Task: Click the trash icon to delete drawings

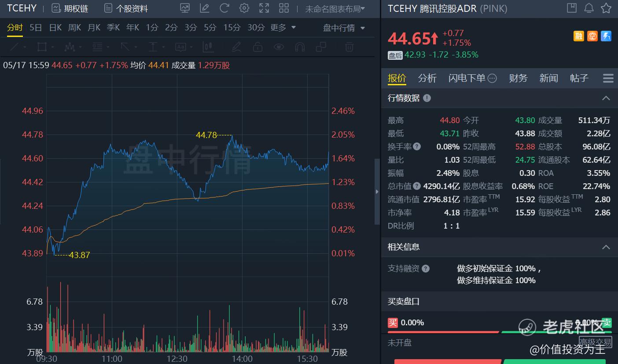Action: [x=349, y=47]
